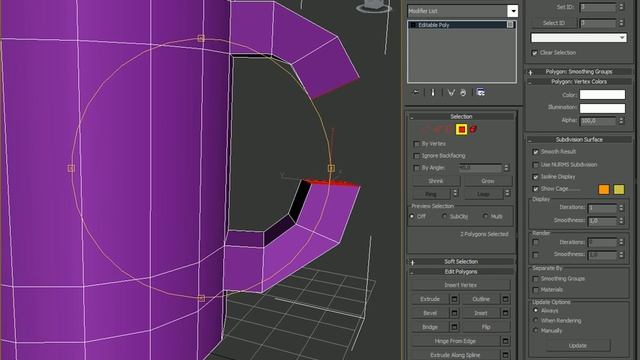Click the Inset button
Screen dimensions: 640x360
(481, 313)
